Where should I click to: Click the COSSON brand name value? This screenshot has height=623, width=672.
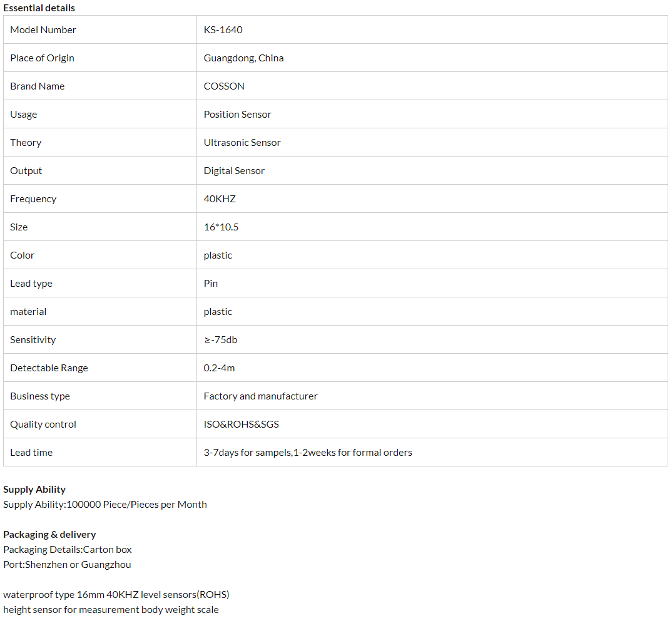224,86
